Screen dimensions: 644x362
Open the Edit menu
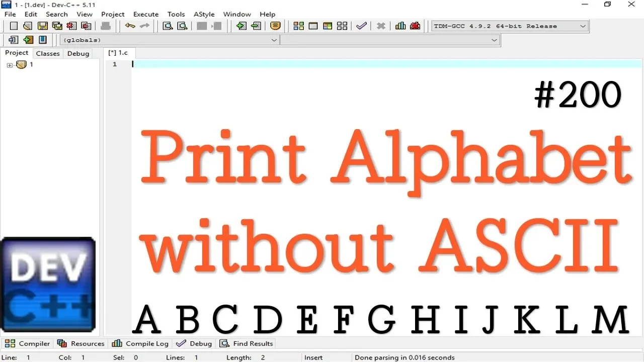click(31, 14)
